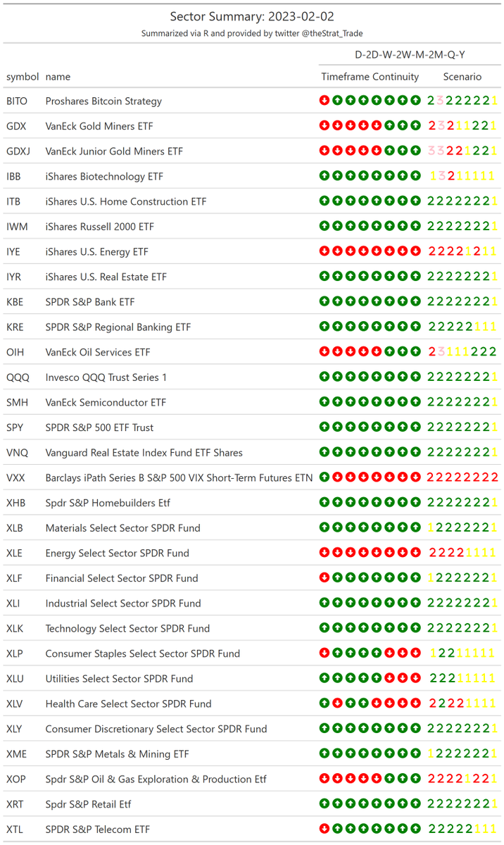The width and height of the screenshot is (504, 845).
Task: Select the KRE symbol cell
Action: tap(15, 327)
